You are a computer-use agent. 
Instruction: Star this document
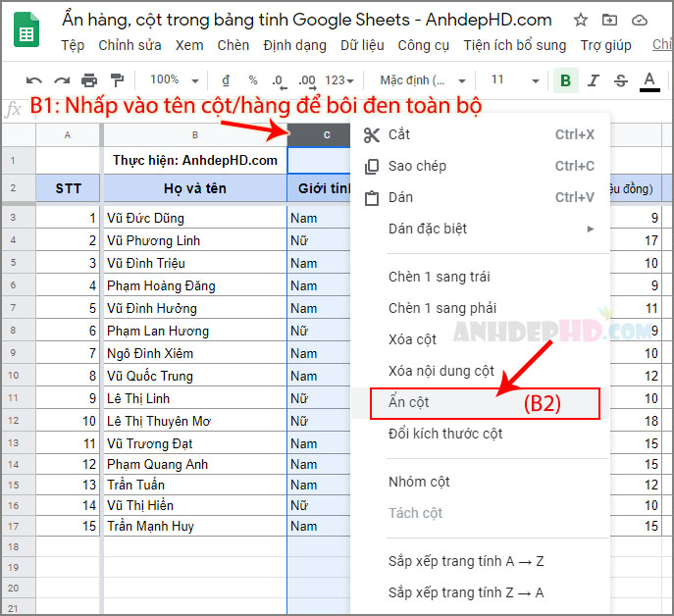(581, 21)
